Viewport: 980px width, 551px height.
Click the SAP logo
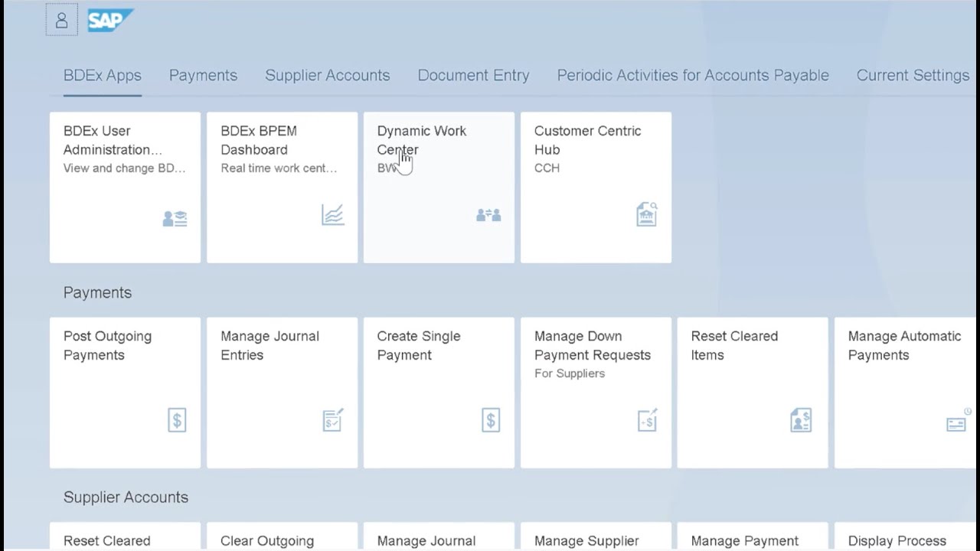[x=110, y=20]
